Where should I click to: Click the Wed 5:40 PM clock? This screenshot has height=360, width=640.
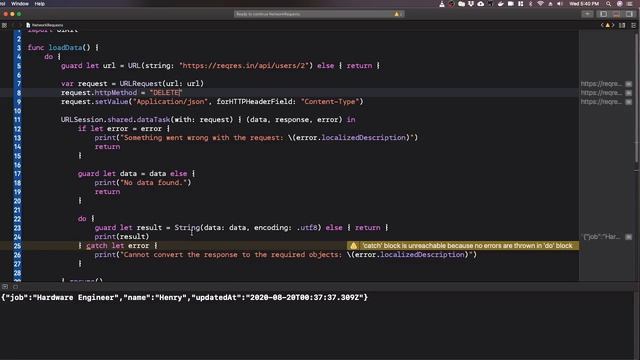[x=584, y=4]
